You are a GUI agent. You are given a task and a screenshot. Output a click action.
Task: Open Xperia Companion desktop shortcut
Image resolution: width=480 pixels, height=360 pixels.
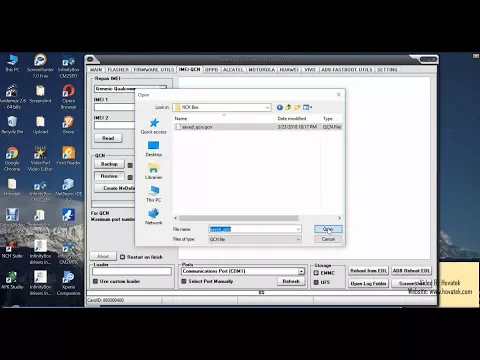pyautogui.click(x=68, y=283)
